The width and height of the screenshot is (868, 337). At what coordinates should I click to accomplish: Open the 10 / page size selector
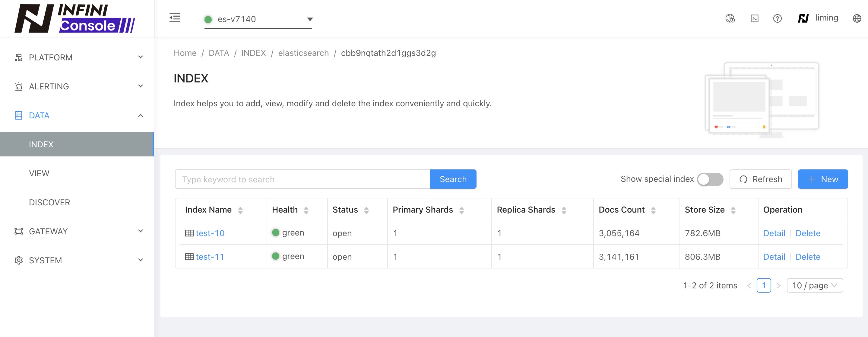coord(814,285)
